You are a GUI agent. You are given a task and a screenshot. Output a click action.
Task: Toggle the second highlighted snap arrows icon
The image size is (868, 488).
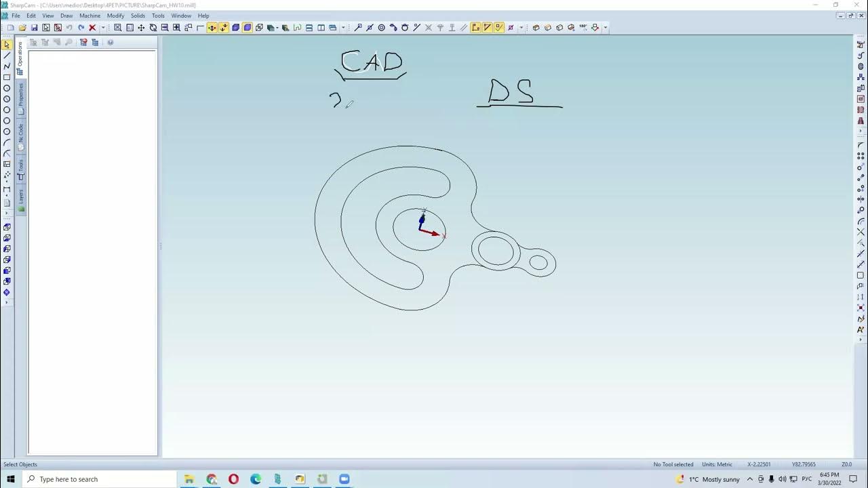pos(224,28)
